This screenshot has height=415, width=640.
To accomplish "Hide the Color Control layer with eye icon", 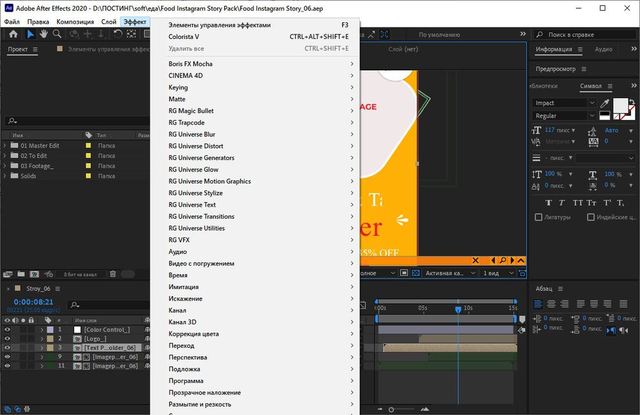I will pos(8,330).
